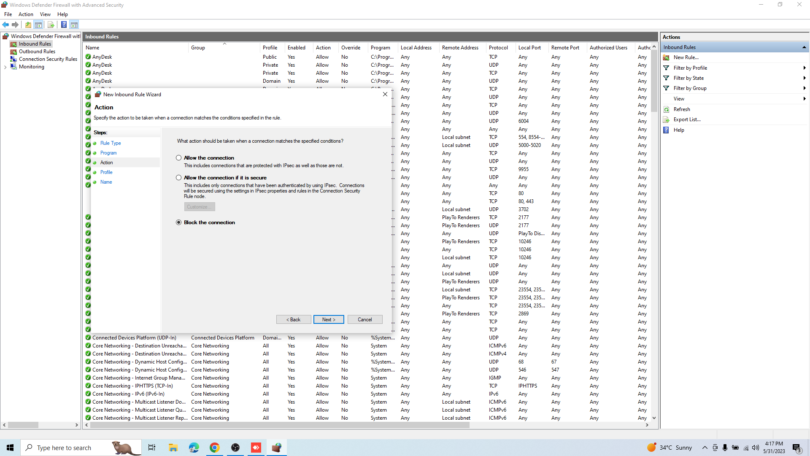Open the Action menu
This screenshot has width=810, height=456.
(26, 15)
